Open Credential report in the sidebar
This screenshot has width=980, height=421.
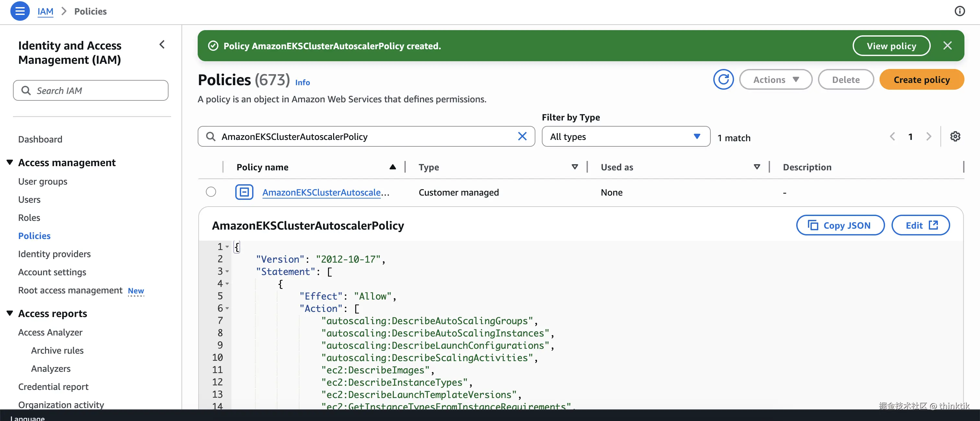[53, 386]
